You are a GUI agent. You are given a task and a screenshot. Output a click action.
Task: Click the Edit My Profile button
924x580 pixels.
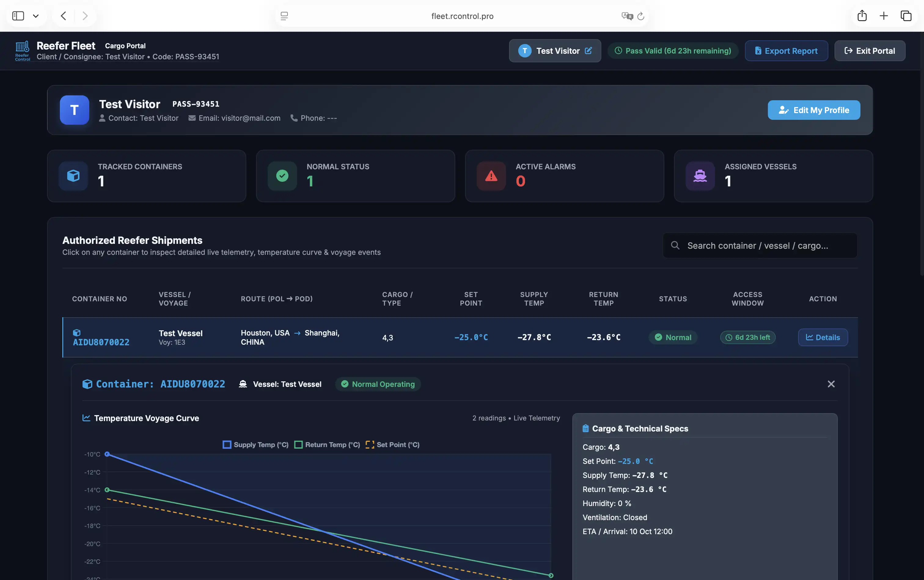click(x=814, y=110)
